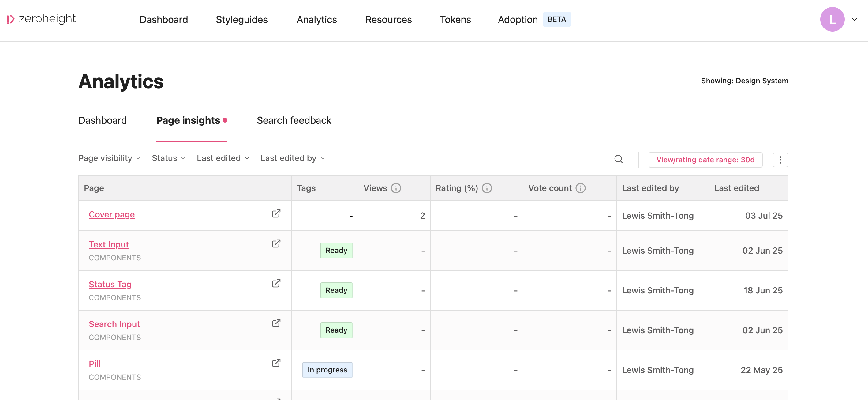Open the Search Input page link
868x400 pixels.
pos(114,324)
